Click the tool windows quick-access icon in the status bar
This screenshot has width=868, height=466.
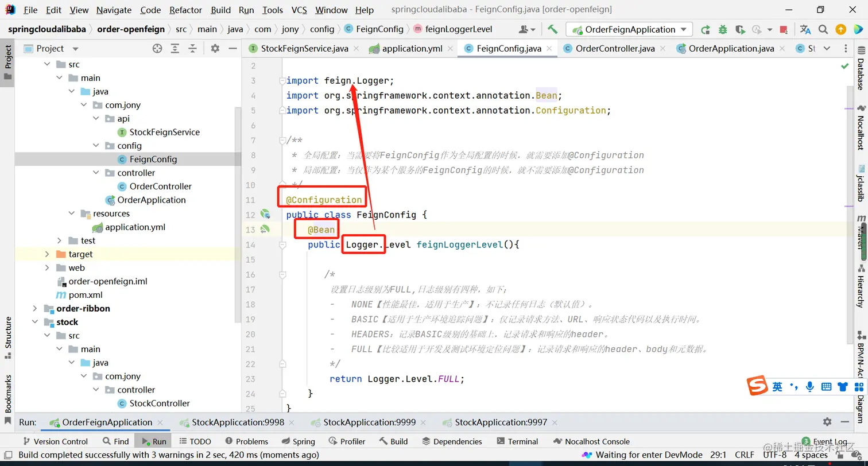7,455
